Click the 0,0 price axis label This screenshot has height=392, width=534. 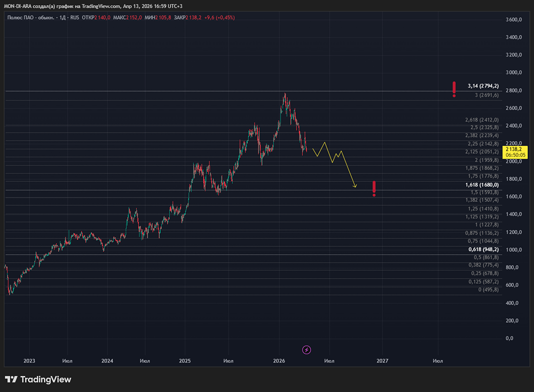(x=509, y=338)
